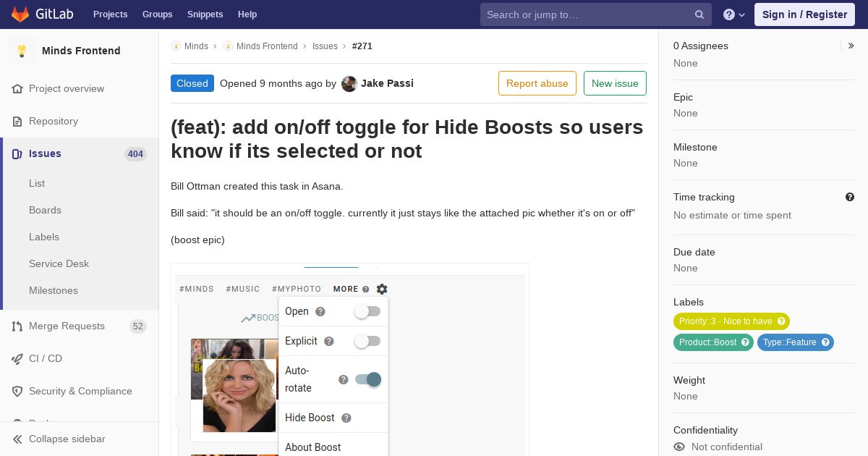Toggle the Open switch in screenshot
The width and height of the screenshot is (868, 456).
point(367,311)
